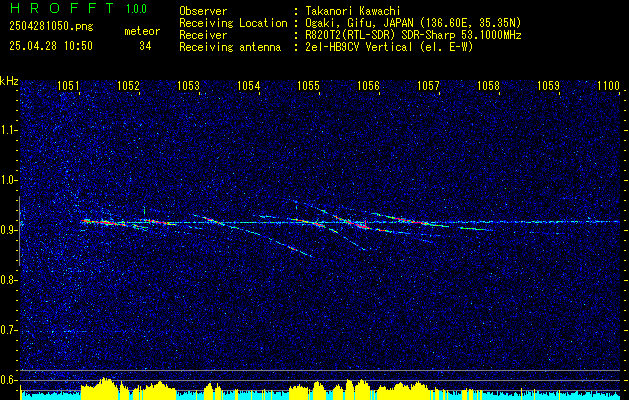Click the 1100 time axis label
629x400 pixels.
[609, 85]
